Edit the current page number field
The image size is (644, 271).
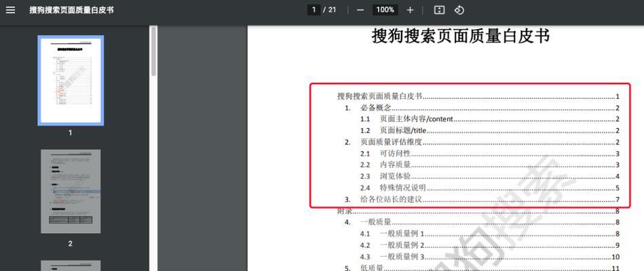click(314, 10)
